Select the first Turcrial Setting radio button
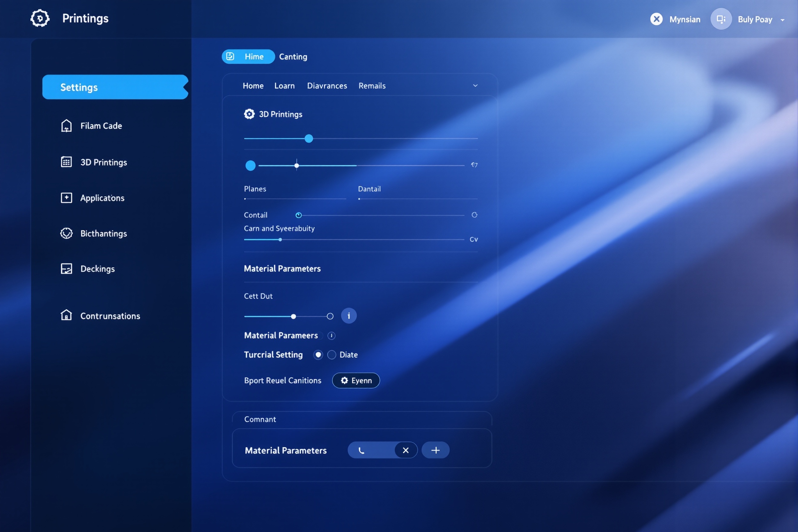The height and width of the screenshot is (532, 798). [318, 355]
